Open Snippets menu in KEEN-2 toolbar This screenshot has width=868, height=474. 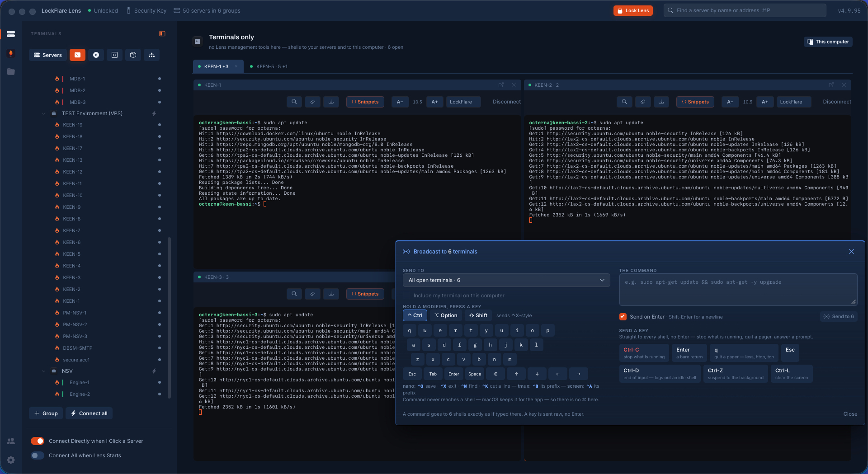pos(695,102)
